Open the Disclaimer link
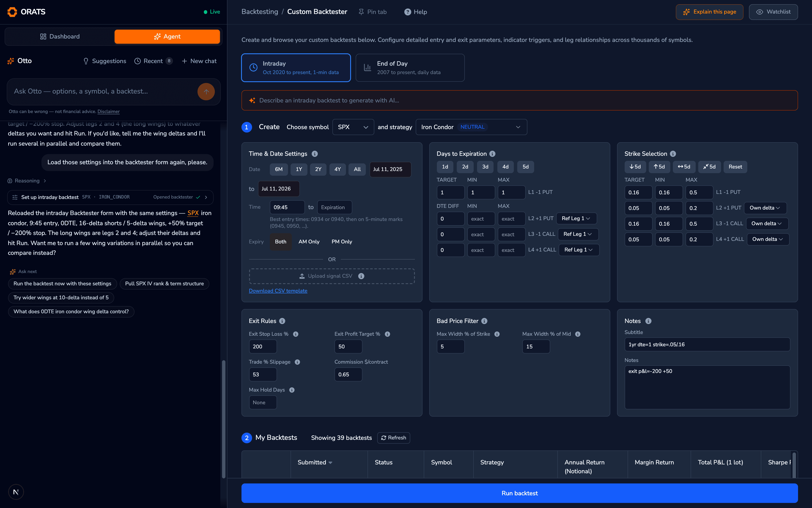This screenshot has width=812, height=508. click(x=108, y=112)
